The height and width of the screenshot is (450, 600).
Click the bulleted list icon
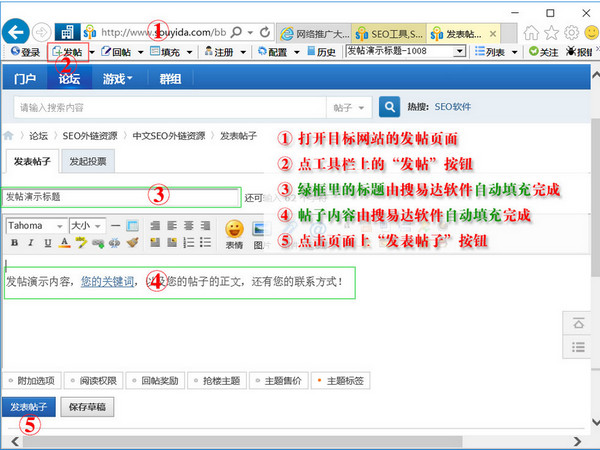(x=205, y=243)
